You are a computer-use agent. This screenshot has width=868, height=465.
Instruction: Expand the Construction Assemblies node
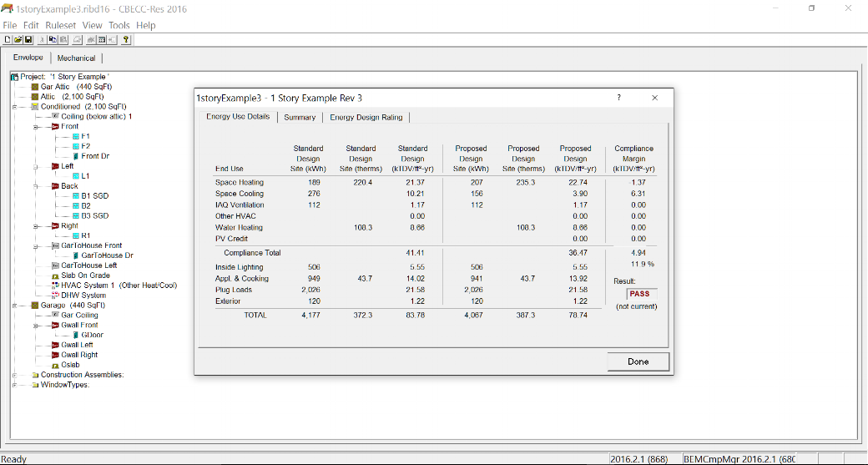tap(15, 375)
